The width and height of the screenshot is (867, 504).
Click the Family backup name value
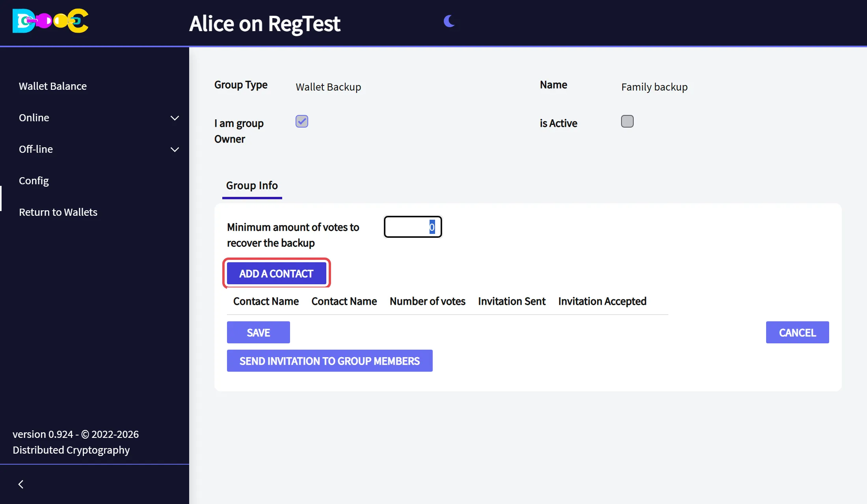click(655, 87)
